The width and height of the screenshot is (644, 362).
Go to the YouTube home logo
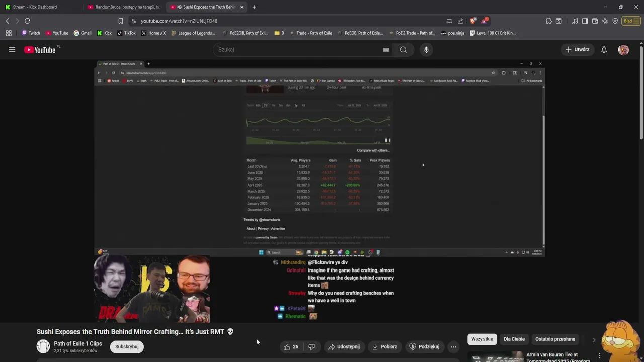(x=40, y=50)
